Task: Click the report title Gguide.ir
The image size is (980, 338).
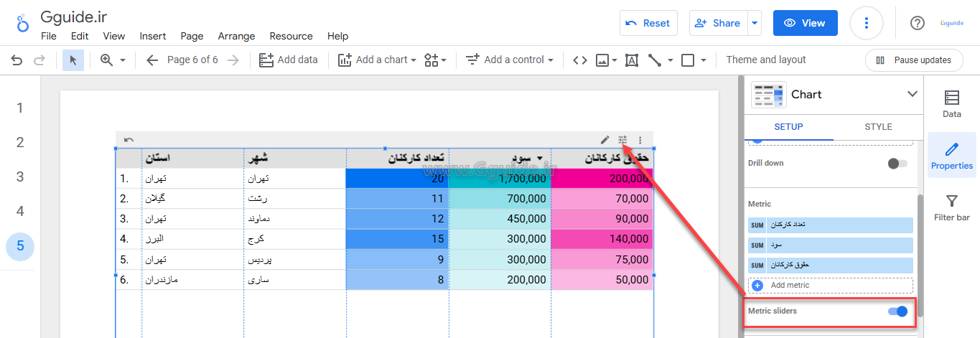Action: pos(73,17)
